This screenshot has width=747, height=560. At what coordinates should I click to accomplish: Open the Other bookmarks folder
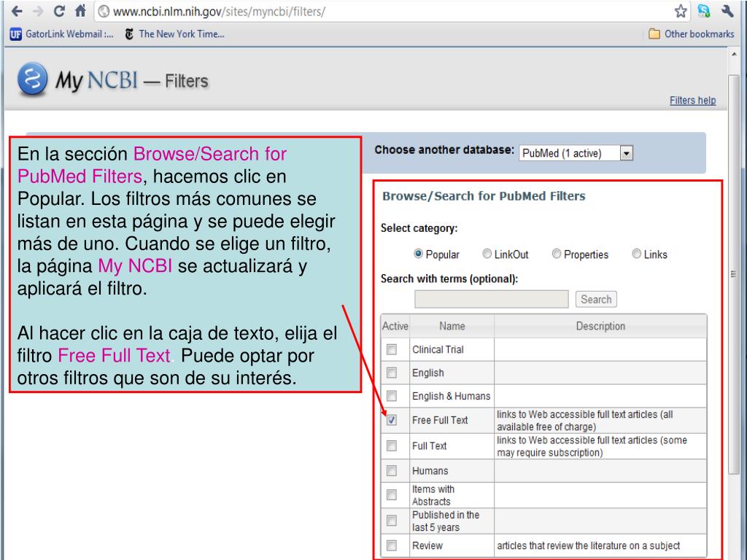point(692,34)
